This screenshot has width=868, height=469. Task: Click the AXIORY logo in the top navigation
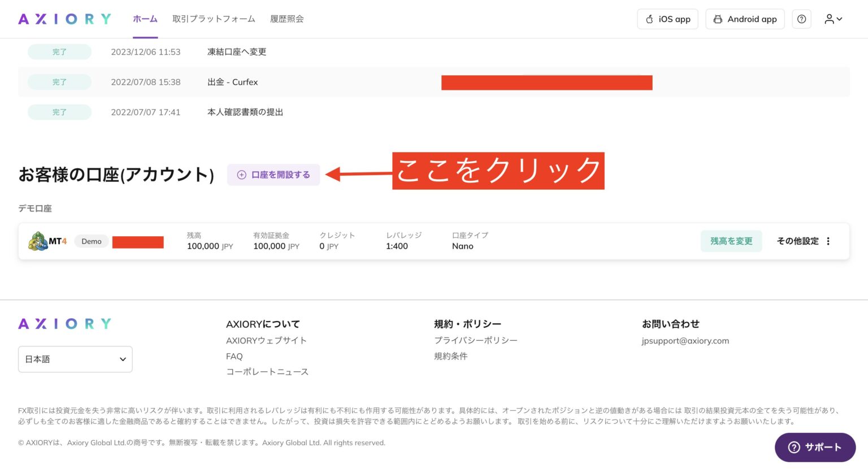click(64, 19)
